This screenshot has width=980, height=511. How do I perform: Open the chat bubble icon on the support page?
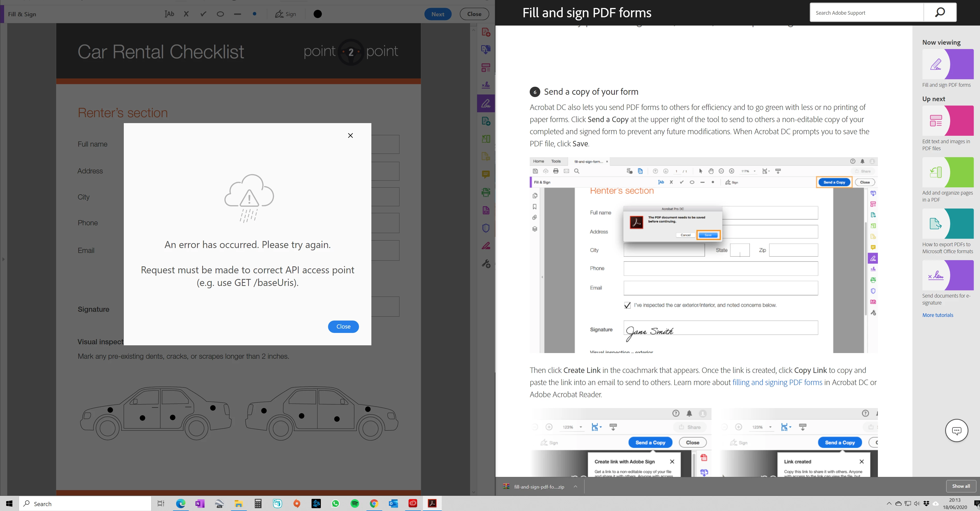[x=957, y=430]
